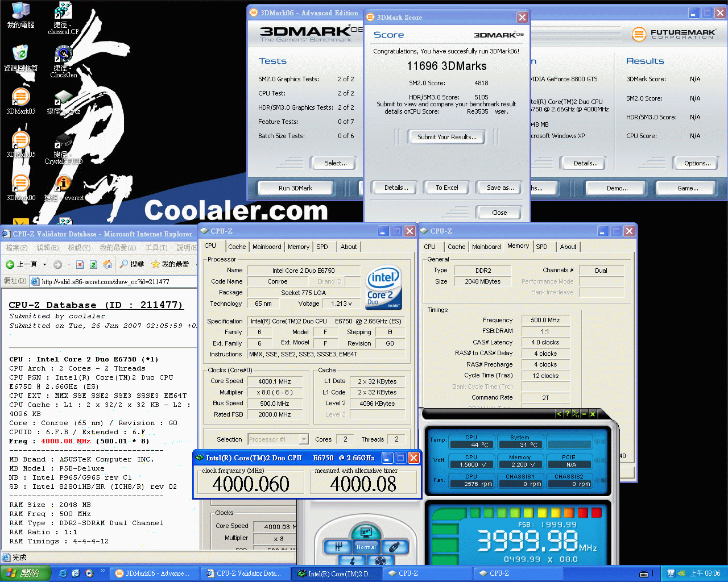Click the Close button in 3DMark Score
Image resolution: width=728 pixels, height=582 pixels.
[499, 213]
